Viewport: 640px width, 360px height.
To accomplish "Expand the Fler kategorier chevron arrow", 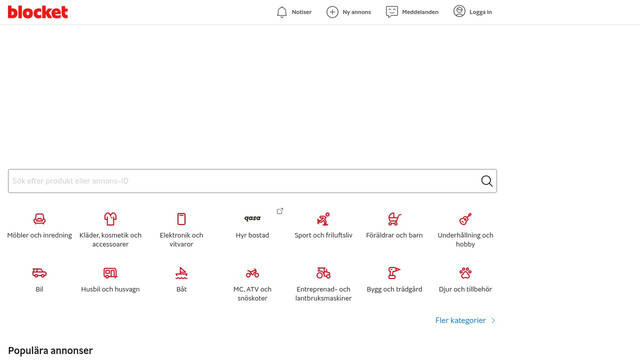I will coord(493,320).
